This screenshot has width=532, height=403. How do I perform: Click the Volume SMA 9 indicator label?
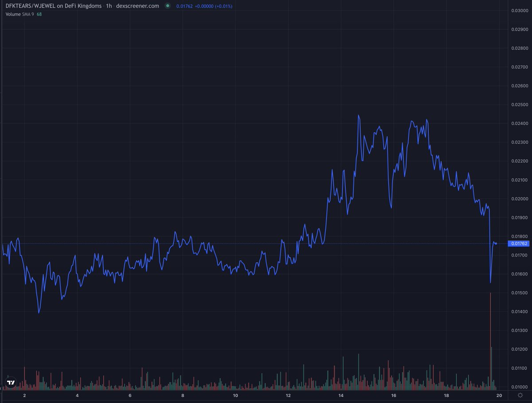coord(20,14)
